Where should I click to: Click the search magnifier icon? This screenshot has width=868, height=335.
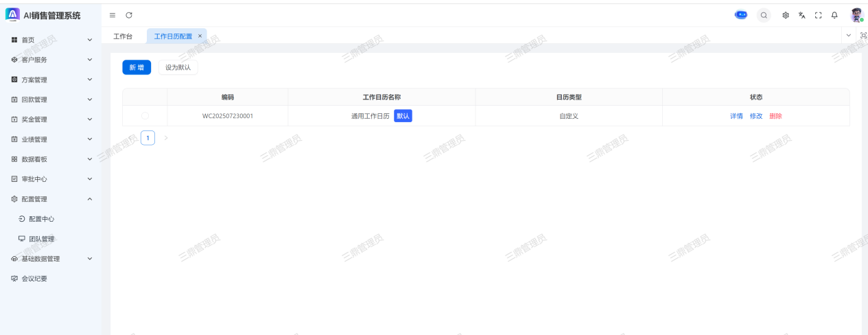[764, 15]
